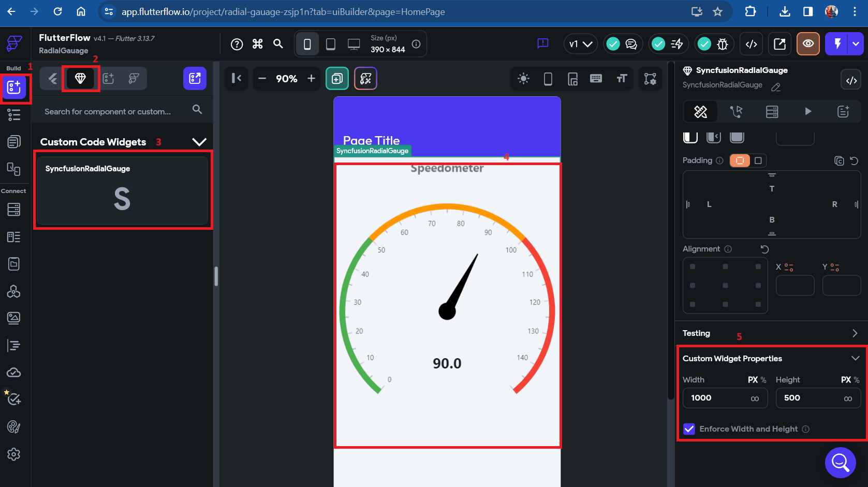
Task: Open the help question mark icon
Action: point(237,44)
